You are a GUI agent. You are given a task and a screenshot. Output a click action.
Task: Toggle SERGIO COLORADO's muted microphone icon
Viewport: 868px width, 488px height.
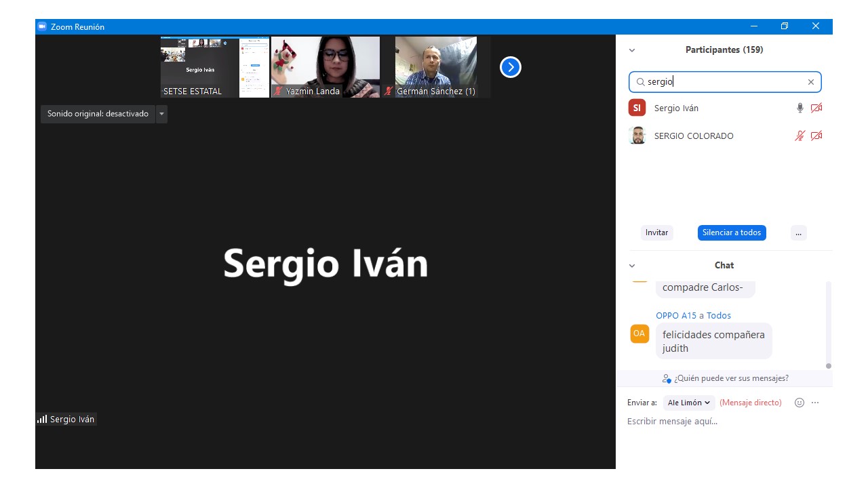[x=800, y=136]
